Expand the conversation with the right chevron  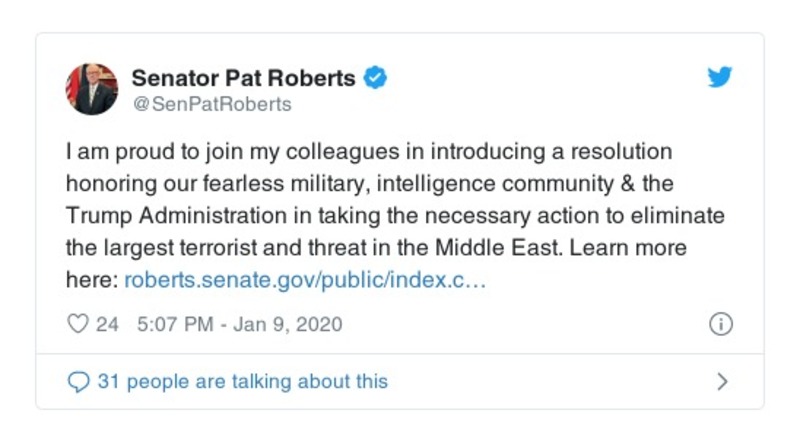(722, 381)
